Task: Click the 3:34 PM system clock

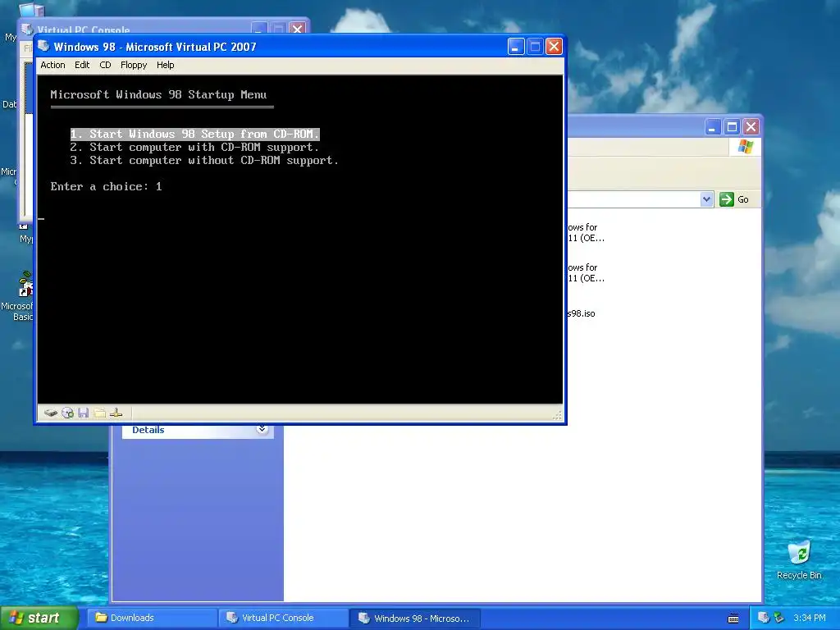Action: point(809,618)
